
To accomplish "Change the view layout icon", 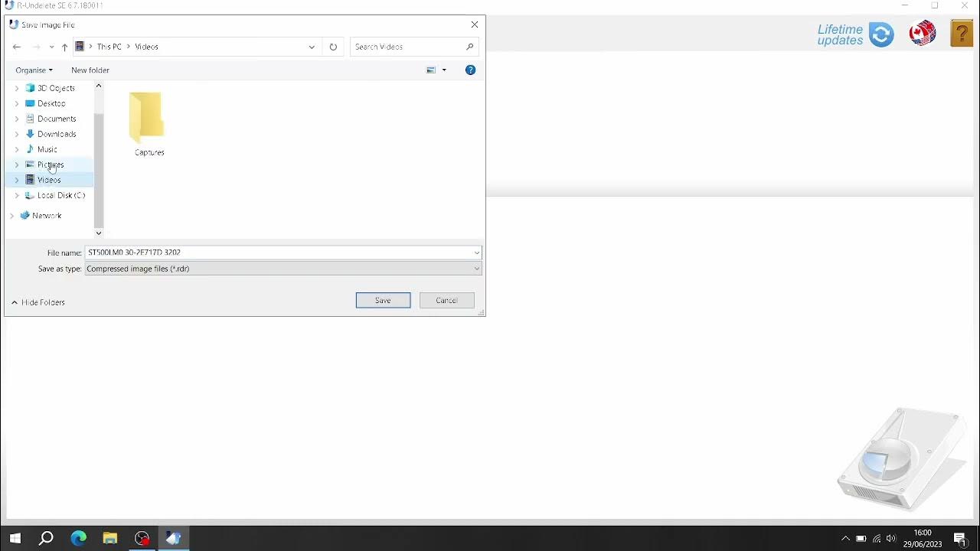I will 431,70.
